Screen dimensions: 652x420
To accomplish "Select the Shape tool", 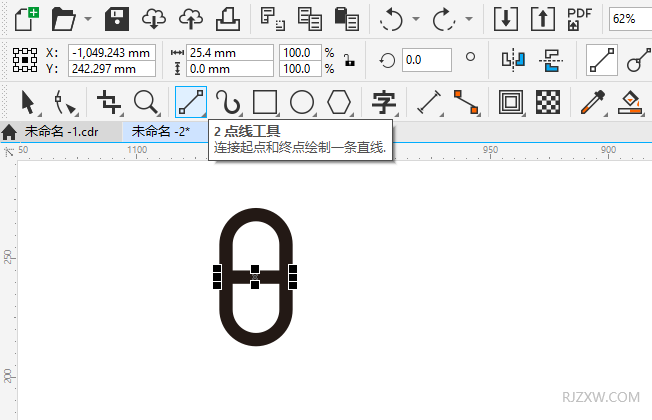I will click(66, 102).
